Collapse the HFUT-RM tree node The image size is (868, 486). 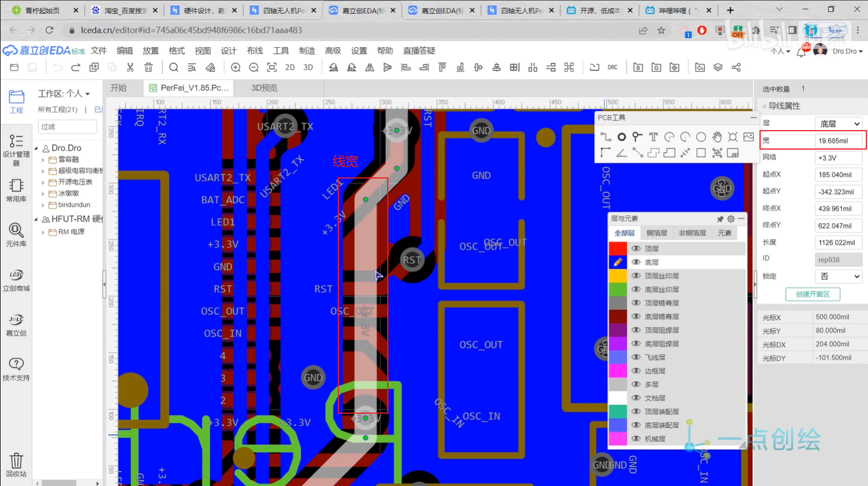(37, 219)
